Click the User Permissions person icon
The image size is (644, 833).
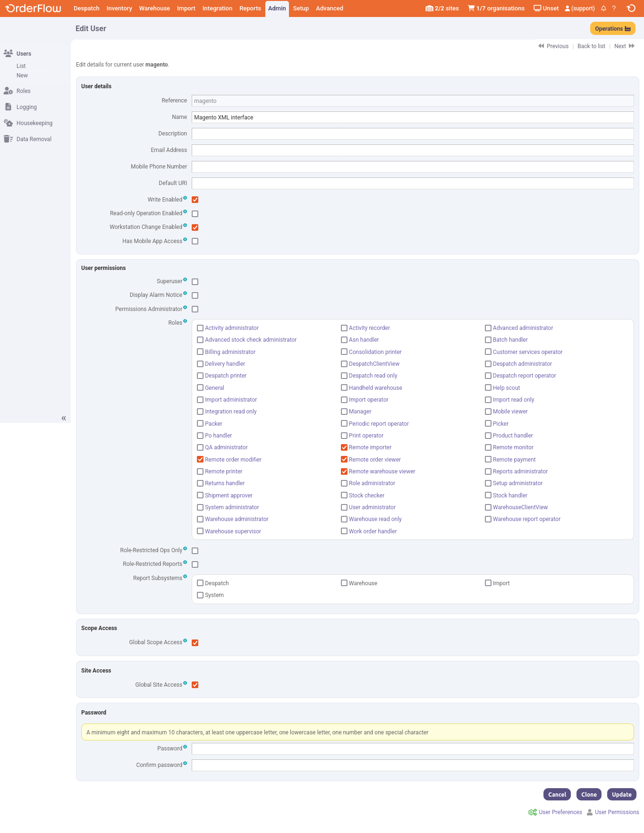point(590,812)
